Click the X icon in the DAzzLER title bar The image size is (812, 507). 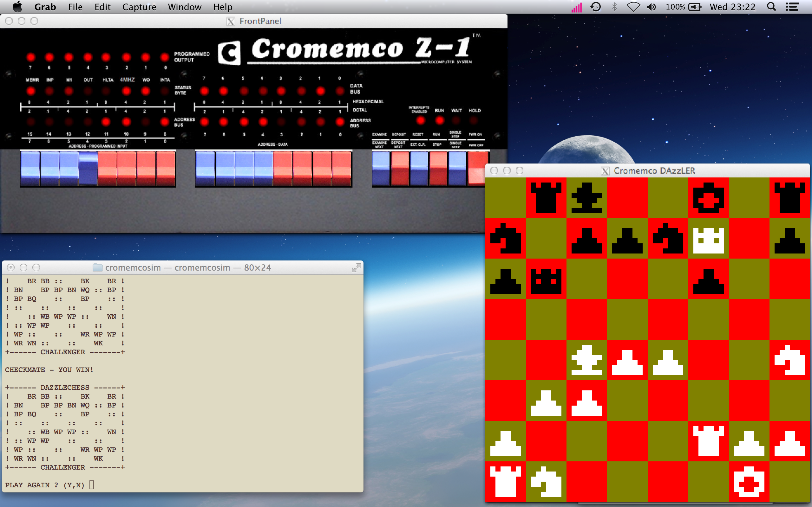[x=605, y=170]
